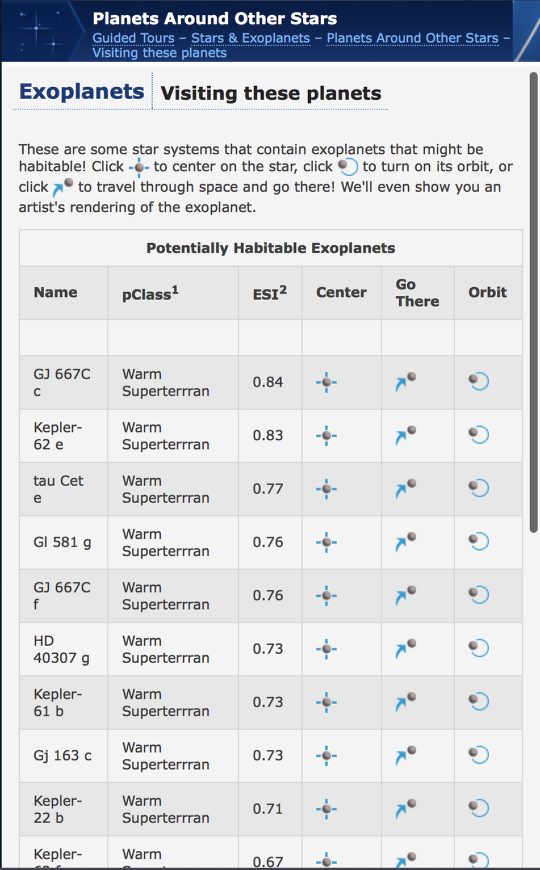Go there to Gl 581 g
This screenshot has width=540, height=870.
pos(406,542)
